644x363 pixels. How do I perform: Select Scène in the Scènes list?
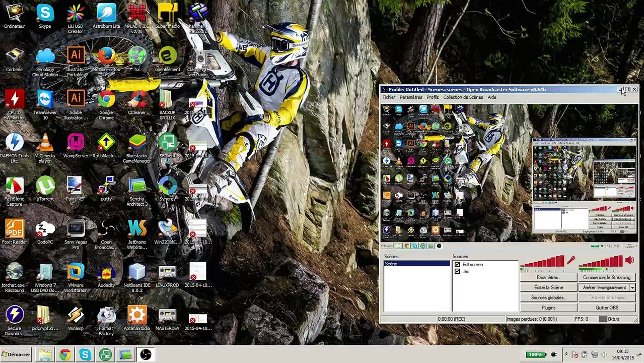[416, 264]
